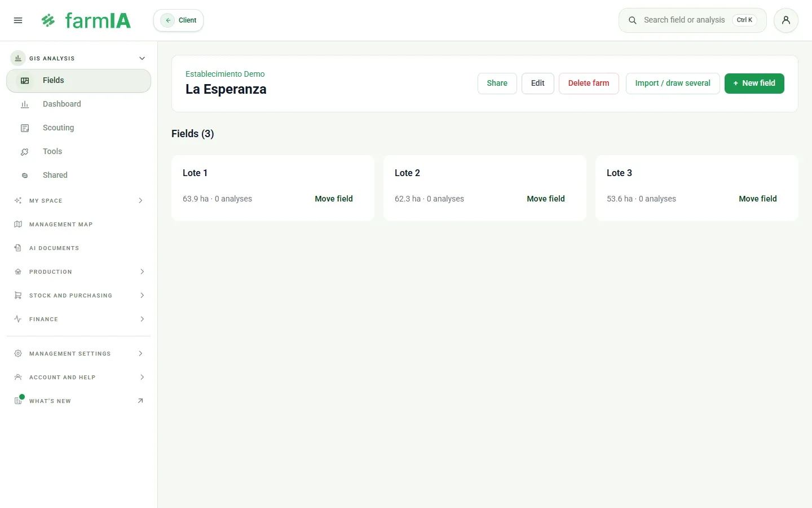The width and height of the screenshot is (812, 508).
Task: Click the New field button
Action: click(x=754, y=84)
